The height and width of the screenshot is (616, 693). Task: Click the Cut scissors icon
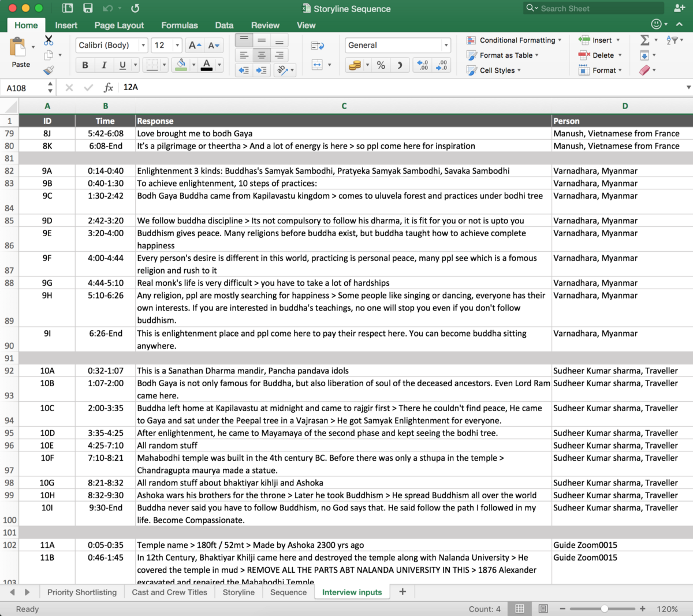[x=49, y=40]
